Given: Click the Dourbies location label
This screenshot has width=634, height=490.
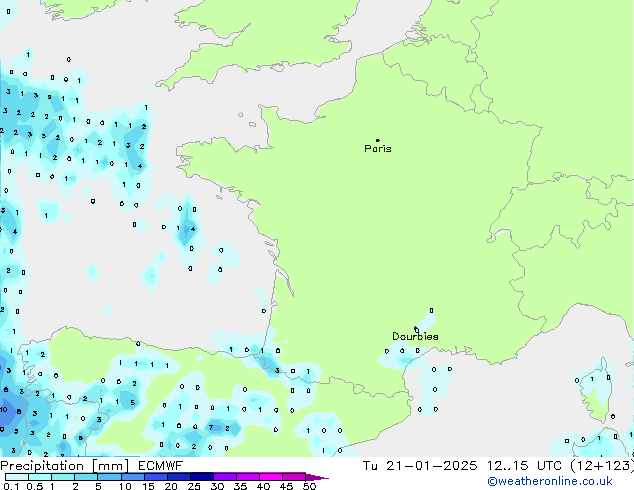Looking at the screenshot, I should click(414, 337).
